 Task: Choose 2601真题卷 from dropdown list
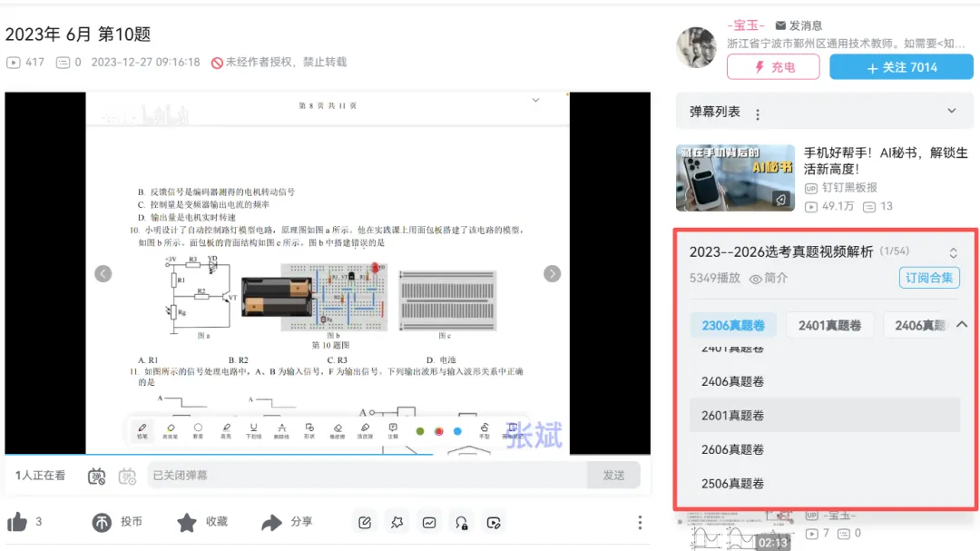[824, 415]
